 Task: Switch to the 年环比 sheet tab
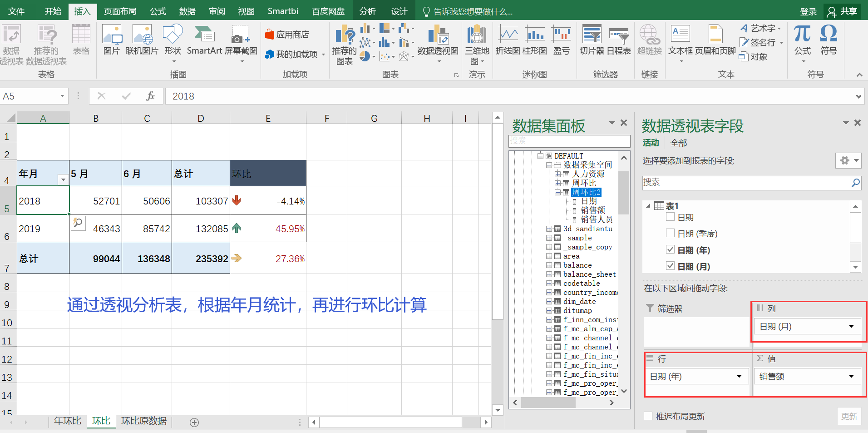tap(68, 421)
